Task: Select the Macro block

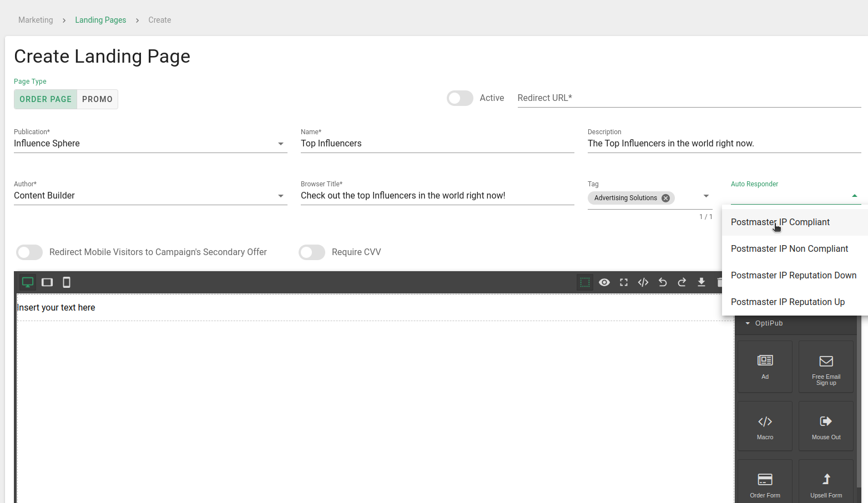Action: [765, 426]
